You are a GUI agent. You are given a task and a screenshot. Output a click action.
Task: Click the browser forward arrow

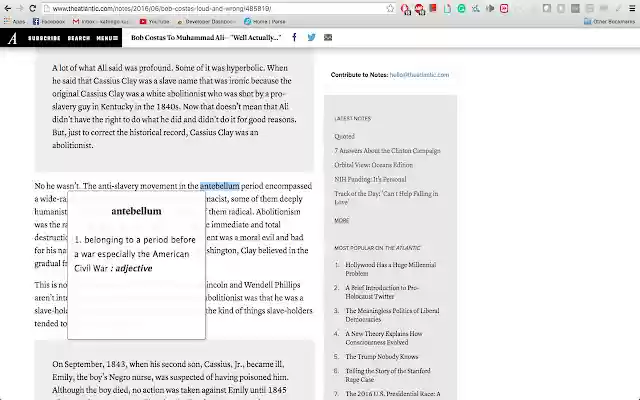[x=20, y=9]
